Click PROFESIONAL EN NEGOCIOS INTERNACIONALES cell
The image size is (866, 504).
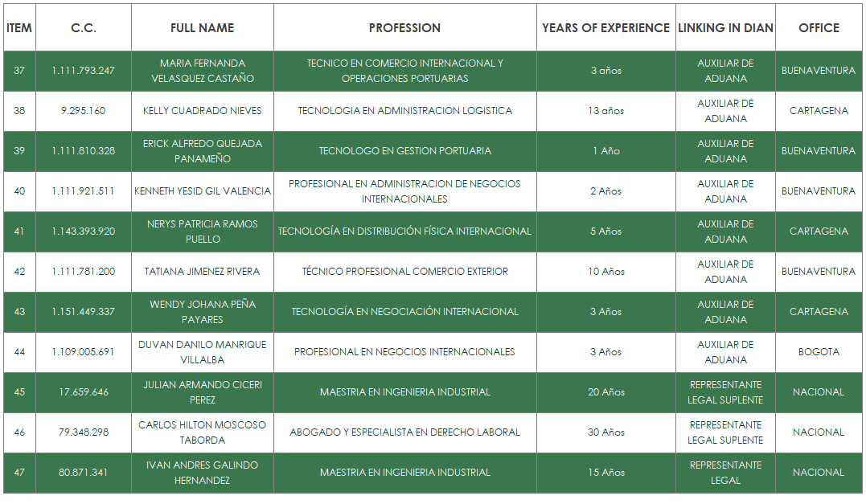click(x=404, y=352)
